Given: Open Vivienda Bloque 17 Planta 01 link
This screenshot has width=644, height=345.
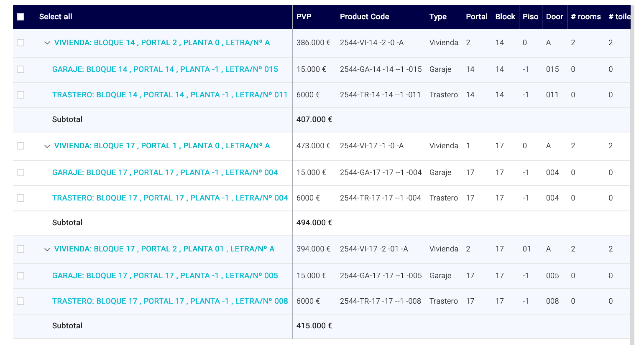Looking at the screenshot, I should [164, 249].
